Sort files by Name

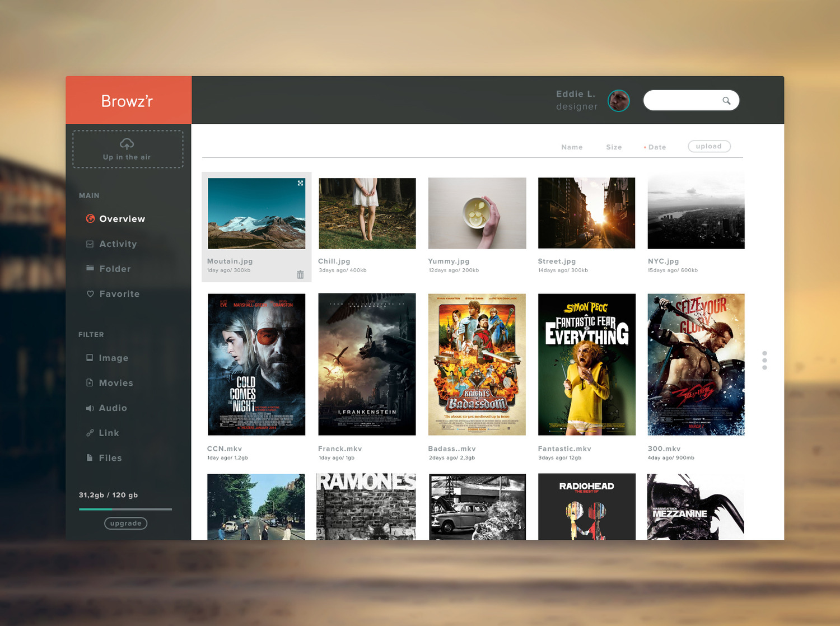572,147
